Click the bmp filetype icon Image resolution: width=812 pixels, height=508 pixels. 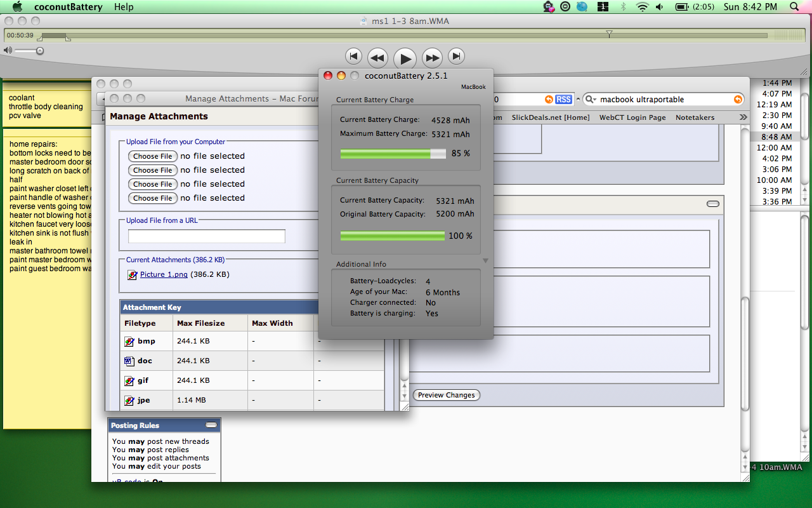pyautogui.click(x=129, y=341)
